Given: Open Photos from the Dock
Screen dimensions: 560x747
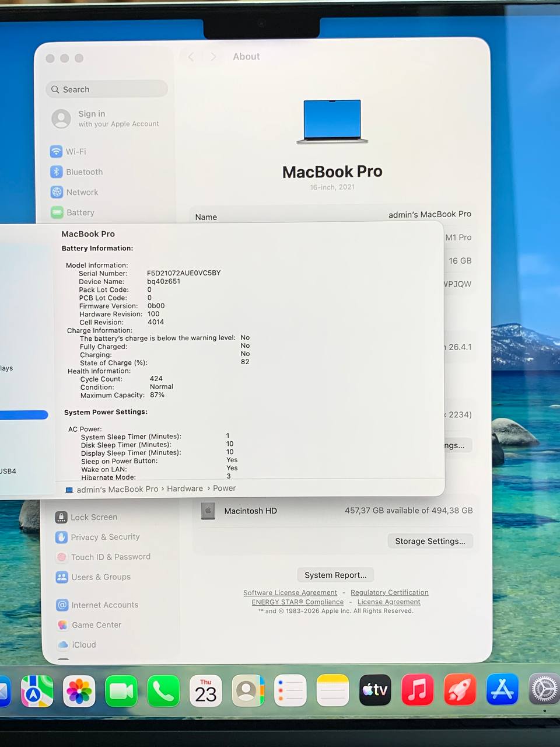Looking at the screenshot, I should 79,691.
